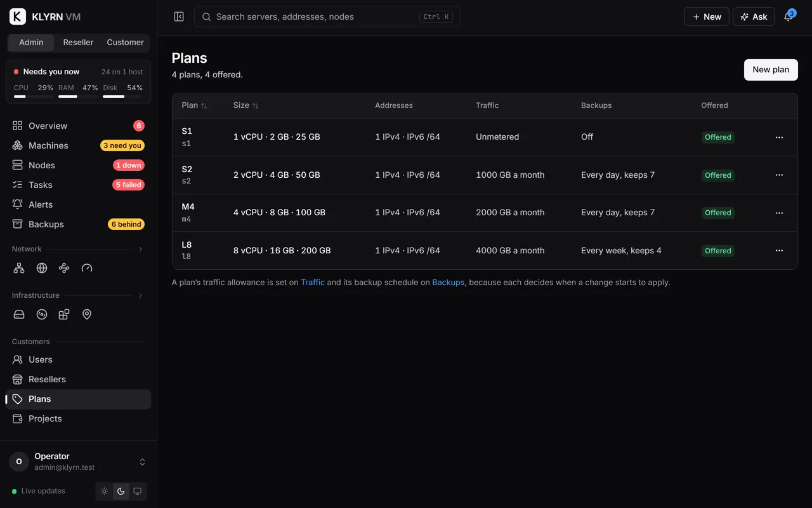
Task: Open row actions menu for plan L8
Action: (779, 251)
